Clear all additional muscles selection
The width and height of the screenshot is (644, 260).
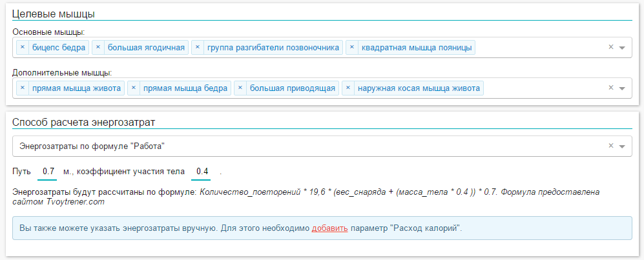point(610,88)
